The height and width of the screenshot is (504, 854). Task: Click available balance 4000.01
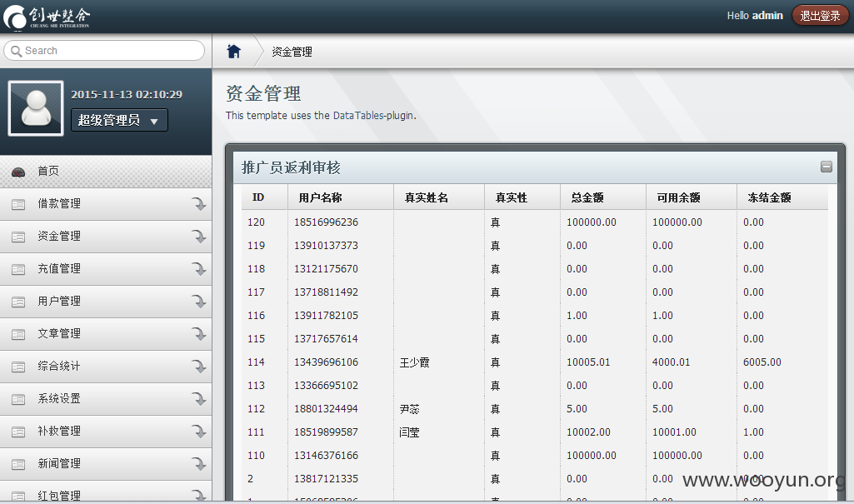[x=671, y=362]
